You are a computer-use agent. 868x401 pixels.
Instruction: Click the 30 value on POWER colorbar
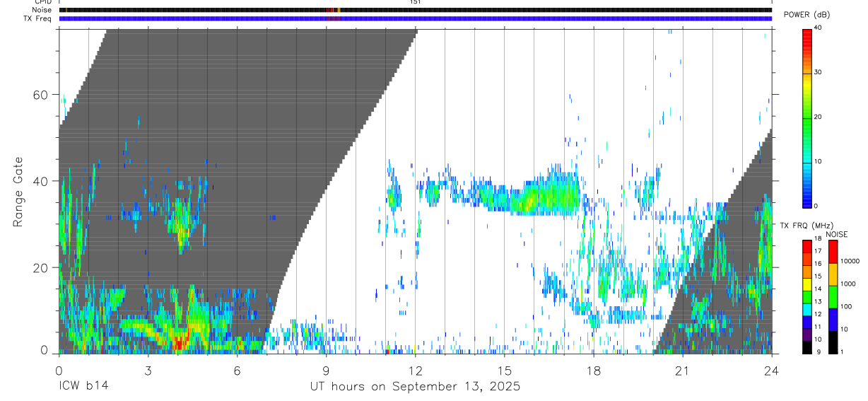(x=818, y=73)
